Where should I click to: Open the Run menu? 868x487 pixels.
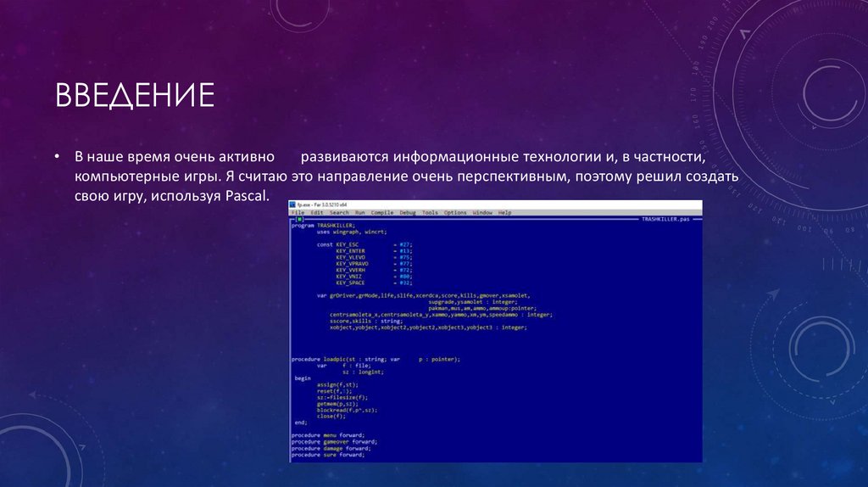pyautogui.click(x=360, y=212)
